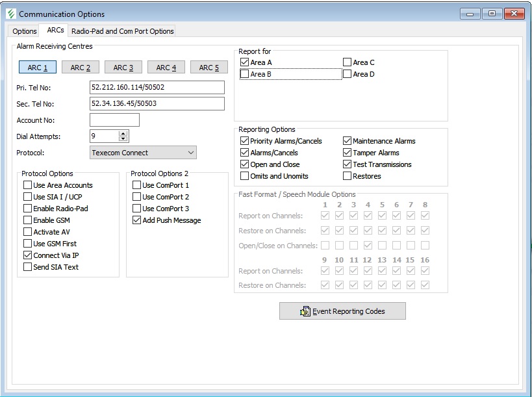532x397 pixels.
Task: Switch to Radio-Pad and Com Port Options tab
Action: [x=122, y=31]
